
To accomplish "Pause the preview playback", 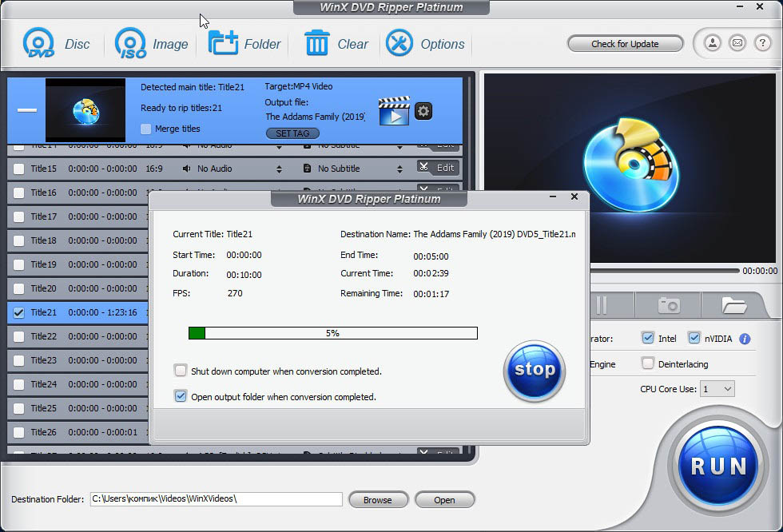I will coord(602,305).
